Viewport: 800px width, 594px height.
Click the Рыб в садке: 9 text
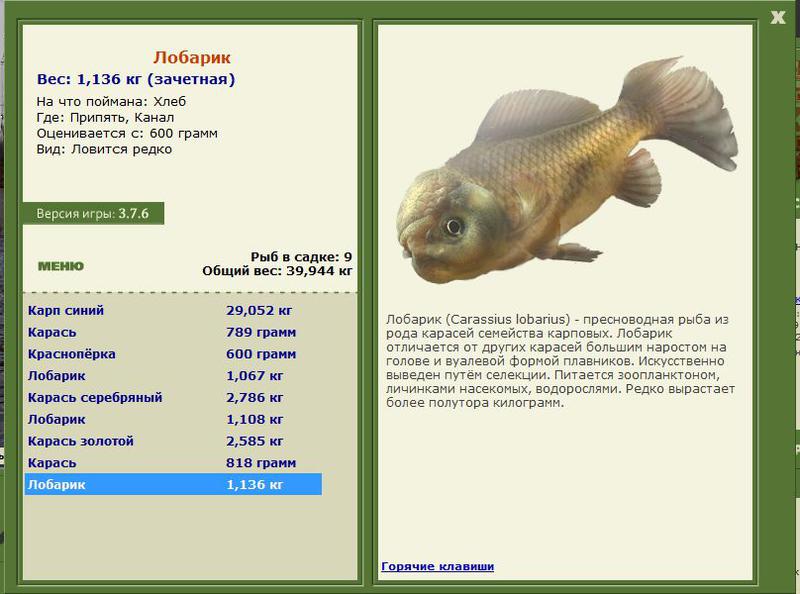point(301,257)
